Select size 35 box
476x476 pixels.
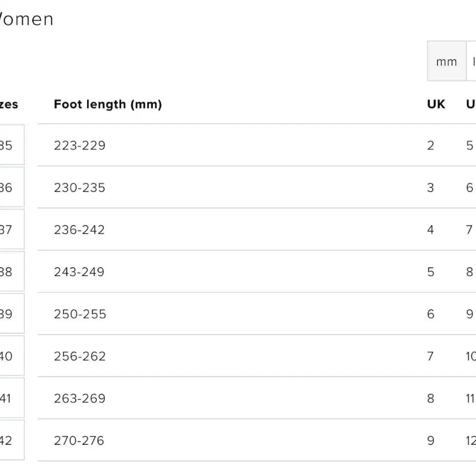pos(10,145)
